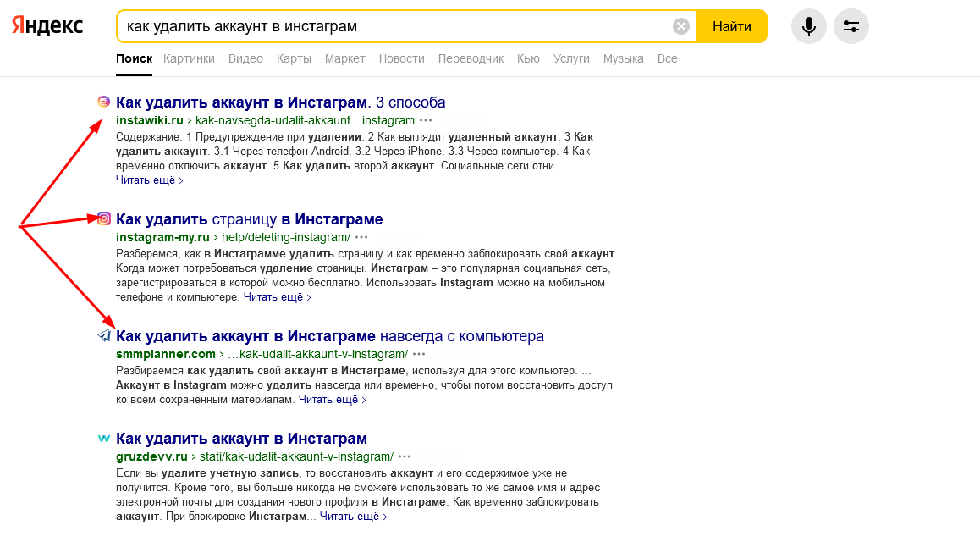Open search settings sliders icon
The width and height of the screenshot is (980, 536).
(851, 26)
